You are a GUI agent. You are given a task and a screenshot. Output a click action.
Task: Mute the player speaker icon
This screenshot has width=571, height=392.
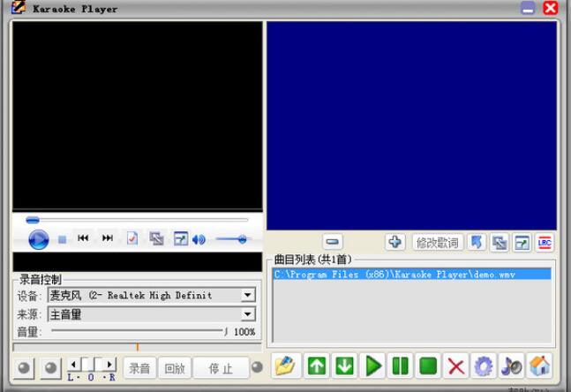click(x=199, y=239)
